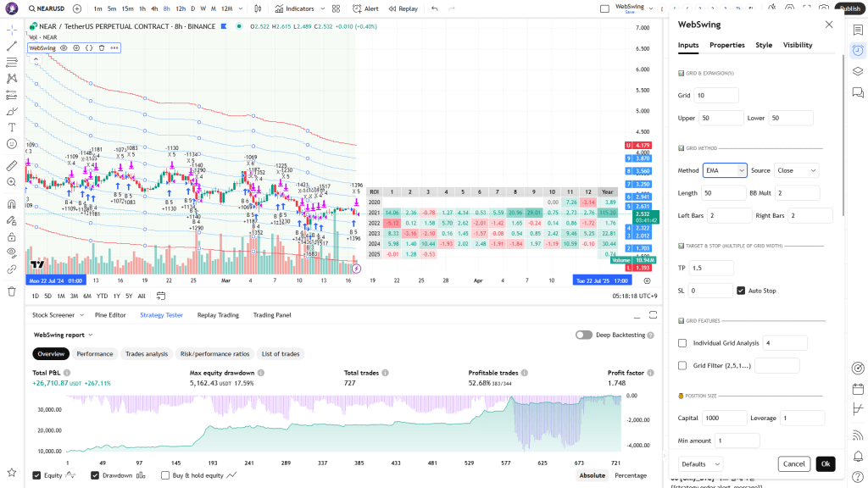The height and width of the screenshot is (488, 868).
Task: Switch to the Style tab
Action: [x=764, y=45]
